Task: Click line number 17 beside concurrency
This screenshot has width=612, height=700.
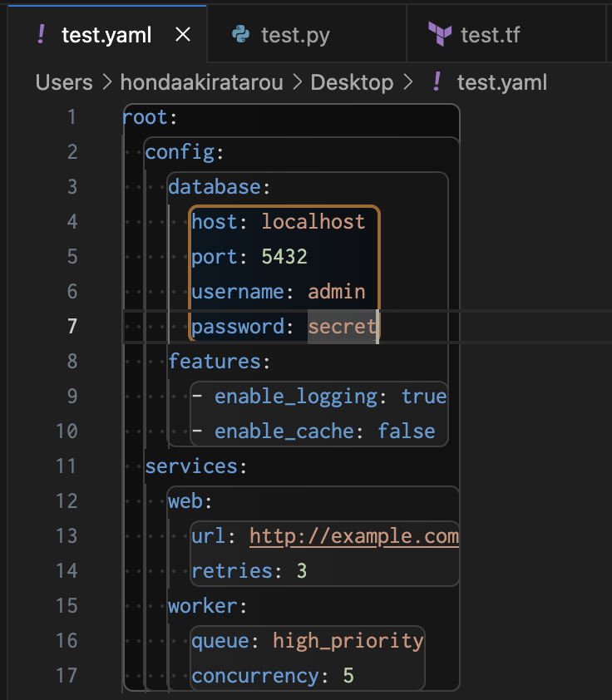Action: point(66,675)
